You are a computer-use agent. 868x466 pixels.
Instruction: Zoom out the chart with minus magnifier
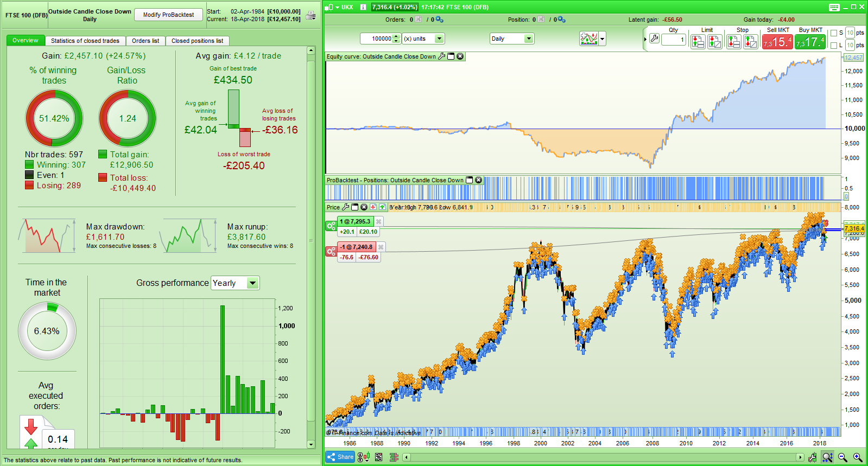coord(842,457)
